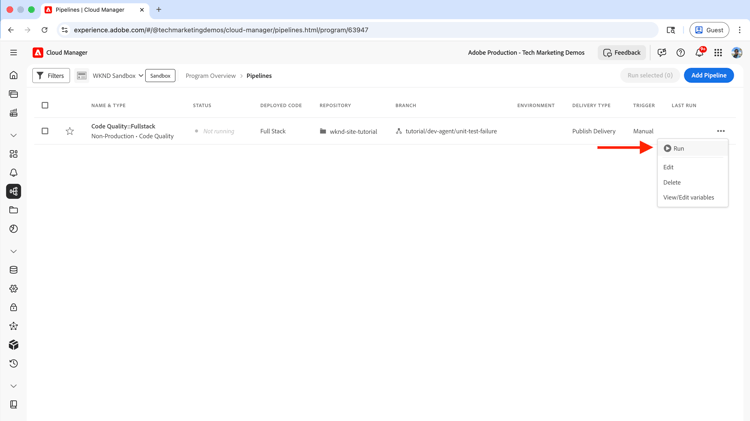Open the cube package sidebar icon

point(13,345)
